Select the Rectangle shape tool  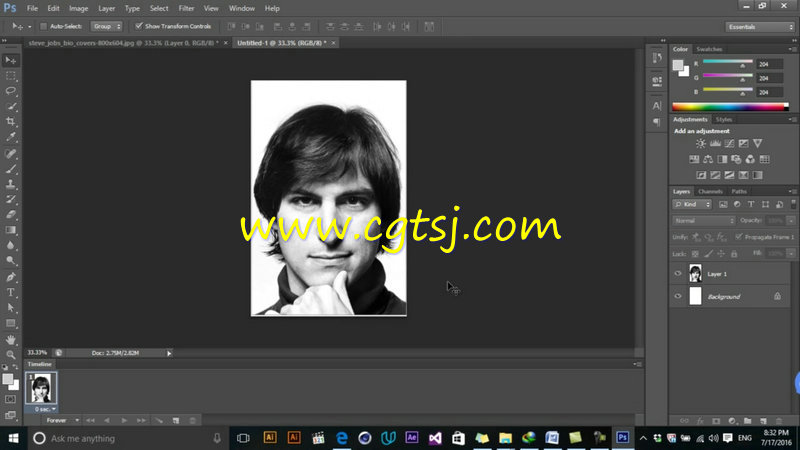click(x=11, y=323)
